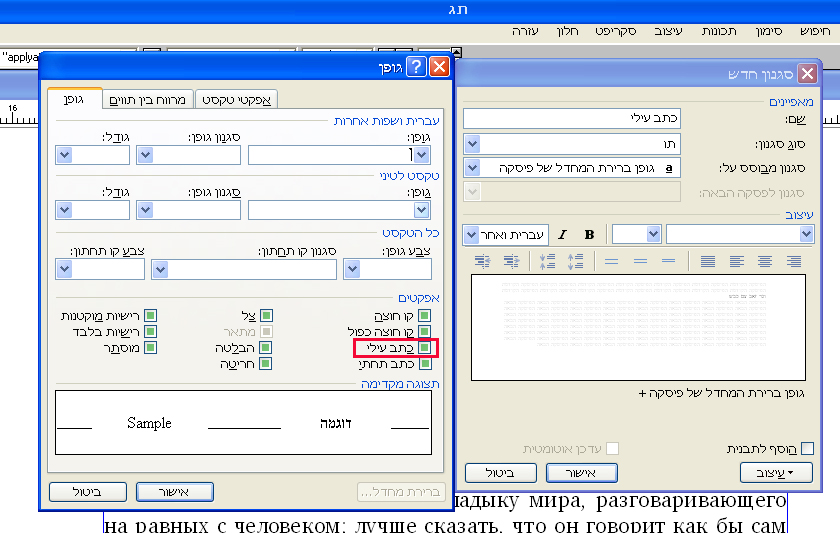Set single line spacing icon in New Style
The width and height of the screenshot is (840, 533).
669,261
